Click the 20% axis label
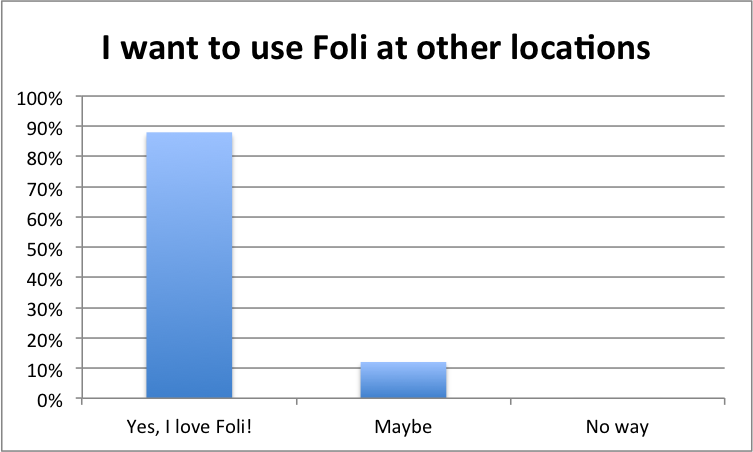Viewport: 753px width, 452px height. [x=45, y=341]
